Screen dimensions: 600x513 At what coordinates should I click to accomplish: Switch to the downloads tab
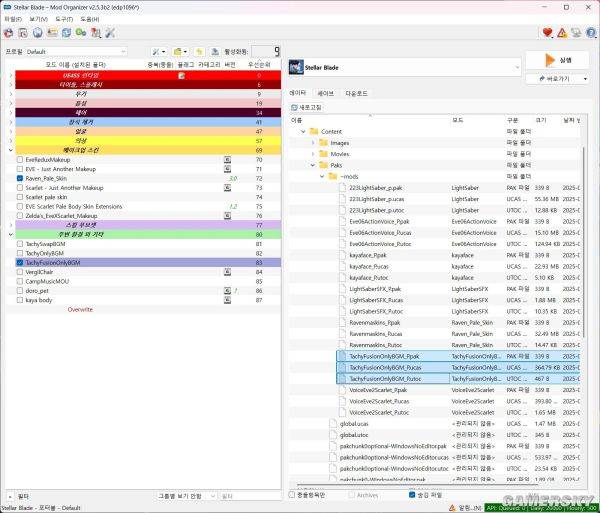click(x=356, y=93)
